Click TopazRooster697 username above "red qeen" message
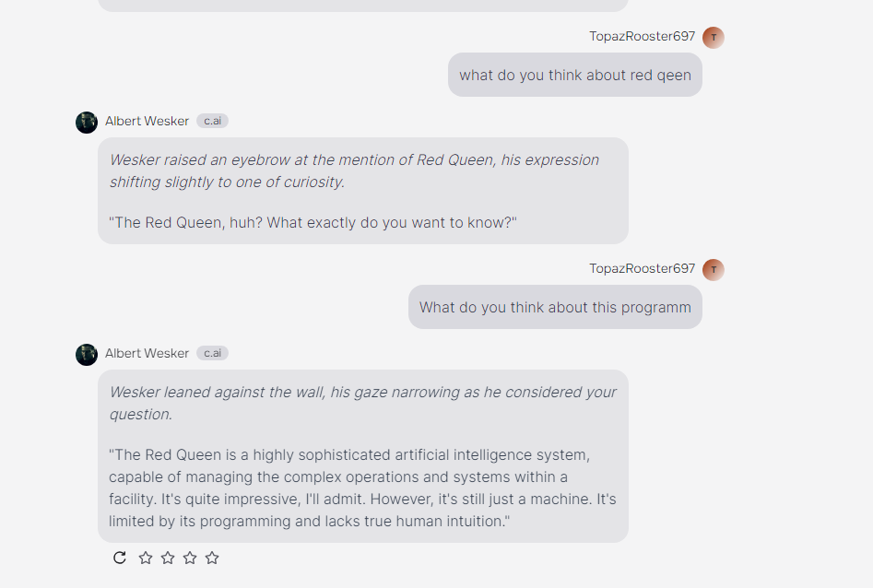Viewport: 873px width, 588px height. pos(642,37)
